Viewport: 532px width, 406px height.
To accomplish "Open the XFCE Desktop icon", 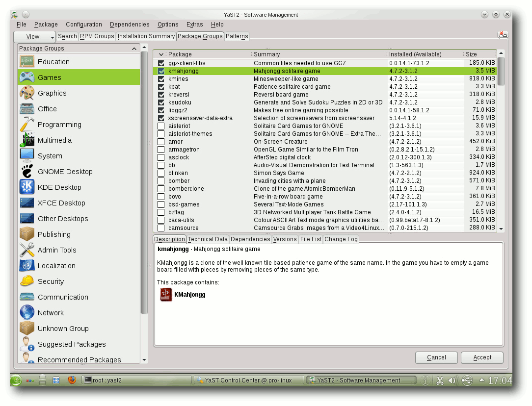I will click(27, 203).
